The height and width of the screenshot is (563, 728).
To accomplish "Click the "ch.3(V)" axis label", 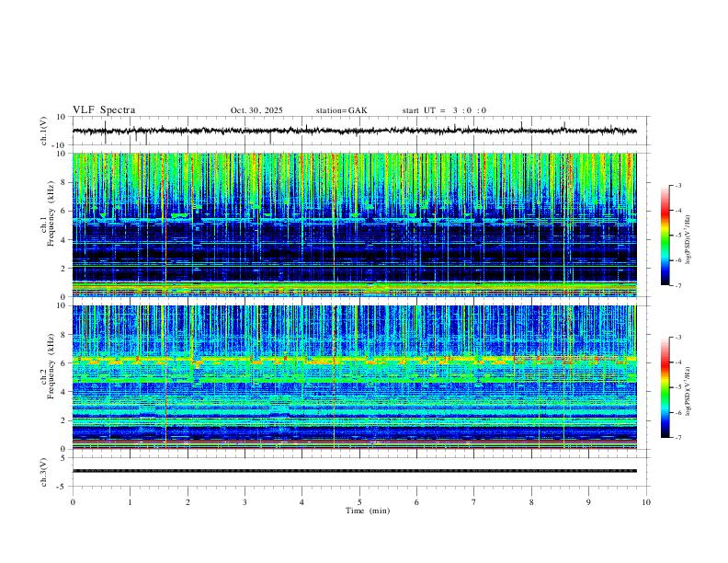I will [44, 472].
